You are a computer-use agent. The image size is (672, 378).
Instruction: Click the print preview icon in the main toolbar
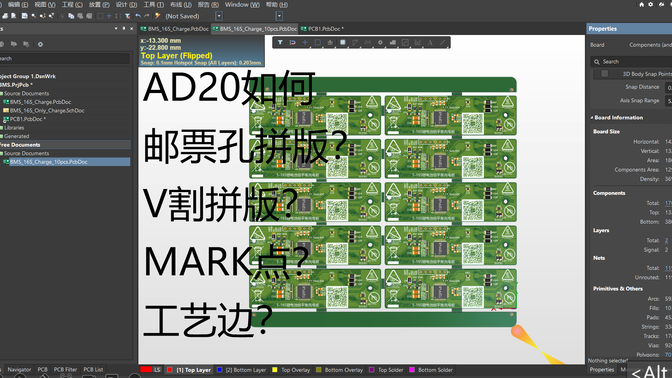(x=14, y=16)
